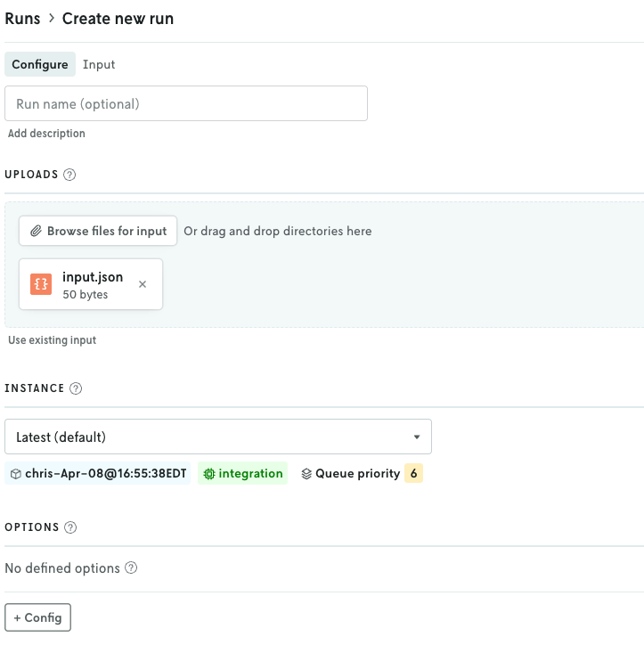Open the Instance help question icon
Screen dimensions: 644x645
(76, 388)
